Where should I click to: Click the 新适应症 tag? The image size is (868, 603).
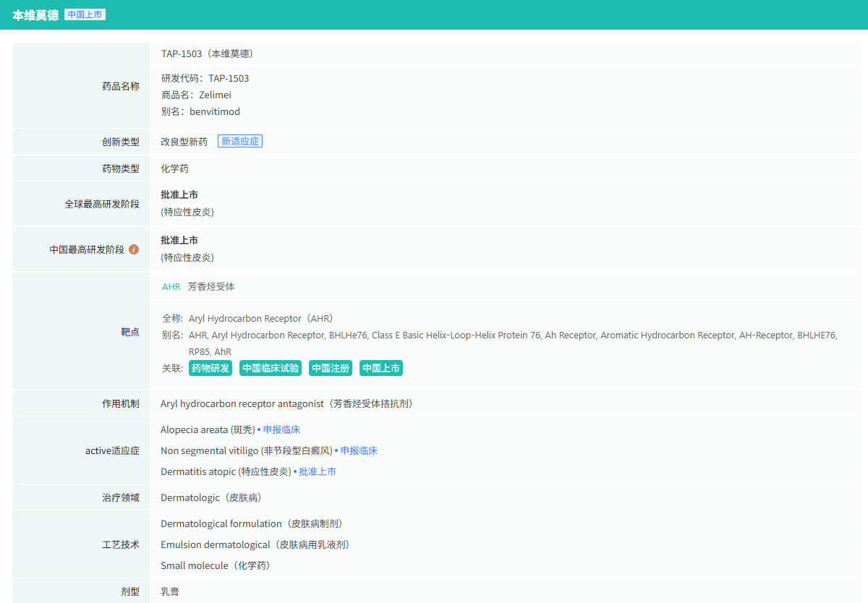[240, 142]
